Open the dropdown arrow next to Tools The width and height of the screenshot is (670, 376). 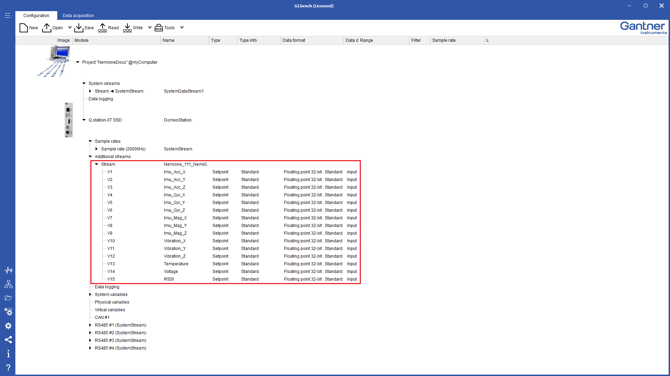point(182,28)
